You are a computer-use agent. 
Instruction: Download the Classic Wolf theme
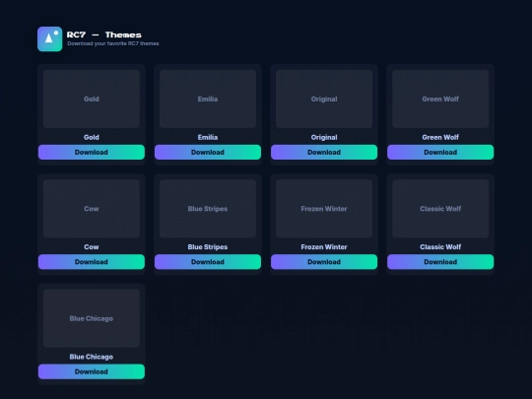tap(440, 262)
